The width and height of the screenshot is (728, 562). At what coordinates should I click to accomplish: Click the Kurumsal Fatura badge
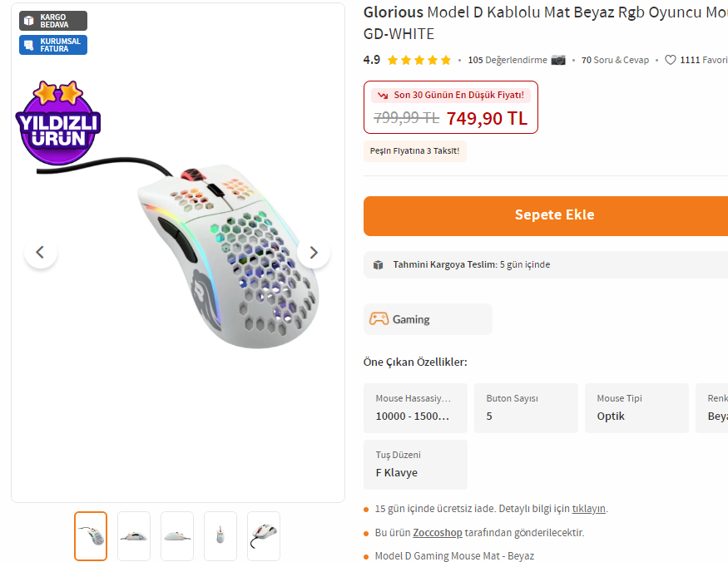click(53, 45)
